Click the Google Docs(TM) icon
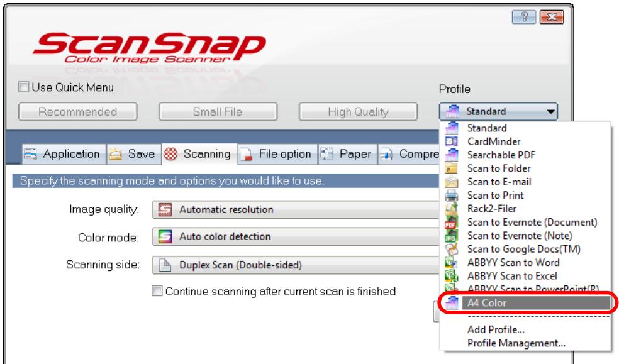The image size is (619, 364). click(452, 249)
